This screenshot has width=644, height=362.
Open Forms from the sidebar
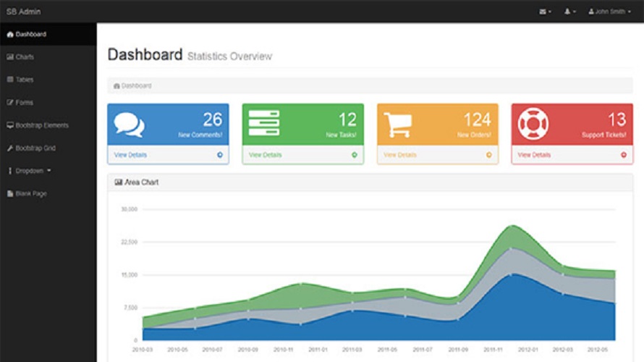tap(48, 102)
